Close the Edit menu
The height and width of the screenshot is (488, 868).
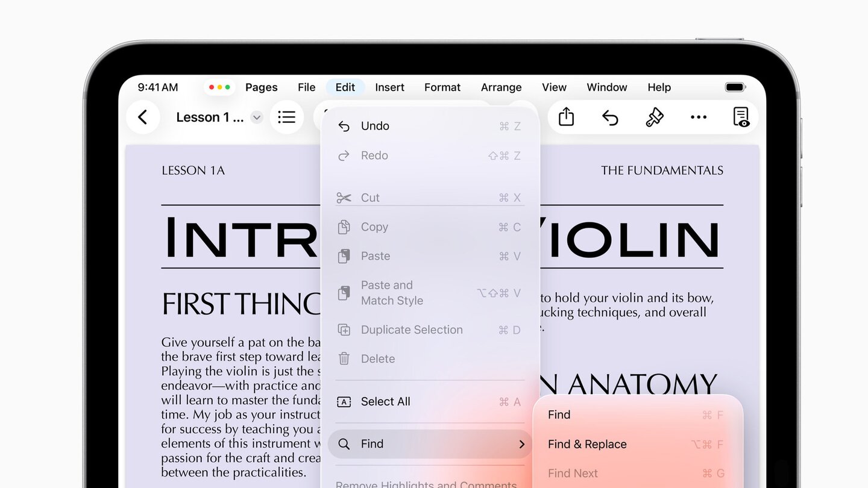(345, 87)
